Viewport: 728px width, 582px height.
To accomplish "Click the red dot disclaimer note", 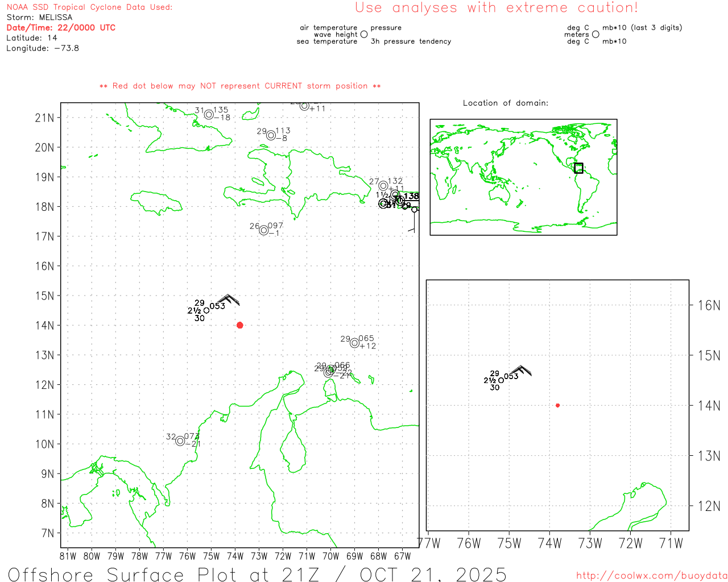I will pyautogui.click(x=240, y=86).
